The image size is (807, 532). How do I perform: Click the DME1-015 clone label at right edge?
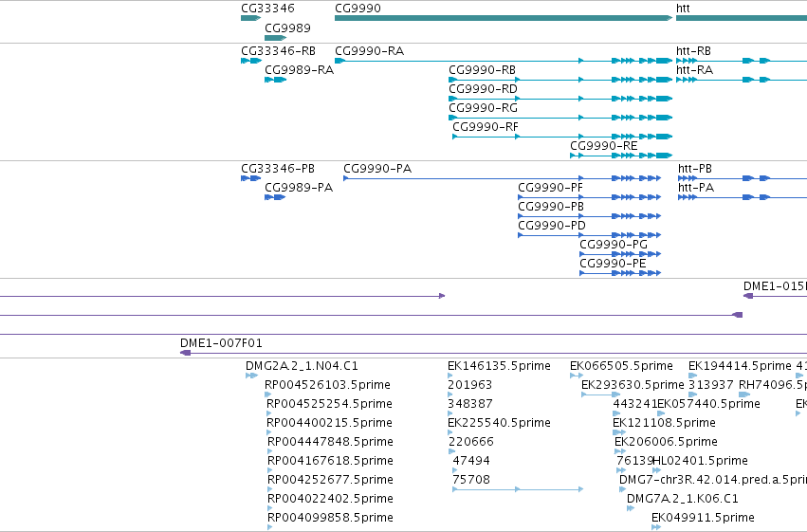tap(775, 286)
